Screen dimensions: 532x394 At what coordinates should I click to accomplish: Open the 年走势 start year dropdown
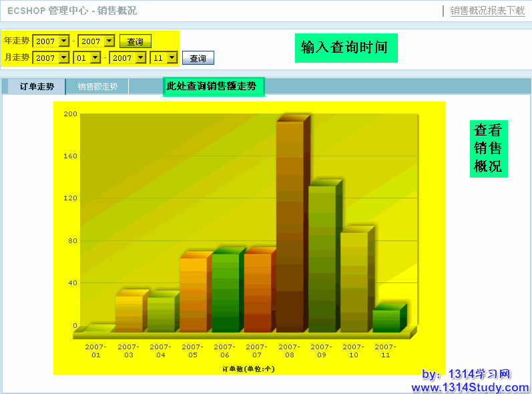pos(51,41)
